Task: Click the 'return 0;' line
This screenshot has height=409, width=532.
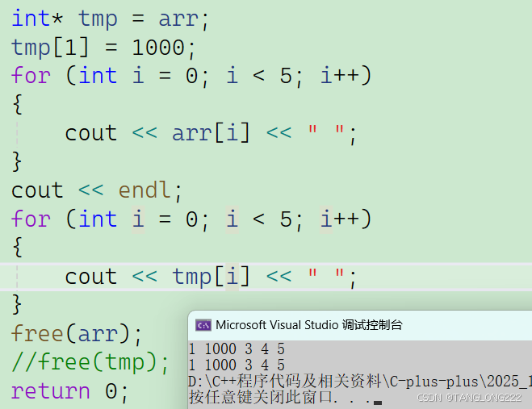Action: 70,391
